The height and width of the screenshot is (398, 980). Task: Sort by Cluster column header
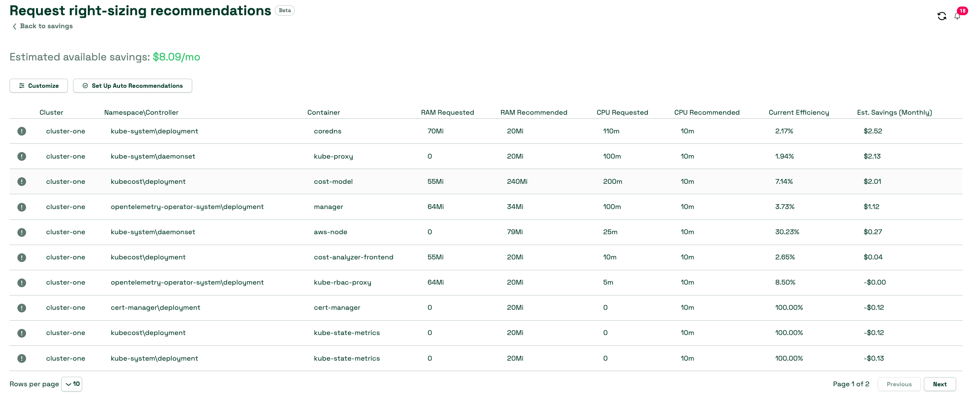tap(51, 113)
